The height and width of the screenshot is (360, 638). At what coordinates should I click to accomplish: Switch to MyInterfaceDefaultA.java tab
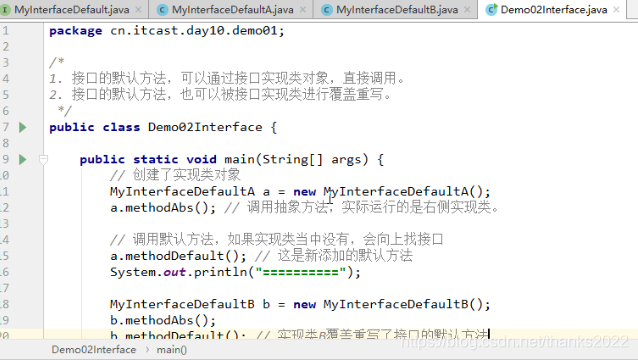point(232,9)
